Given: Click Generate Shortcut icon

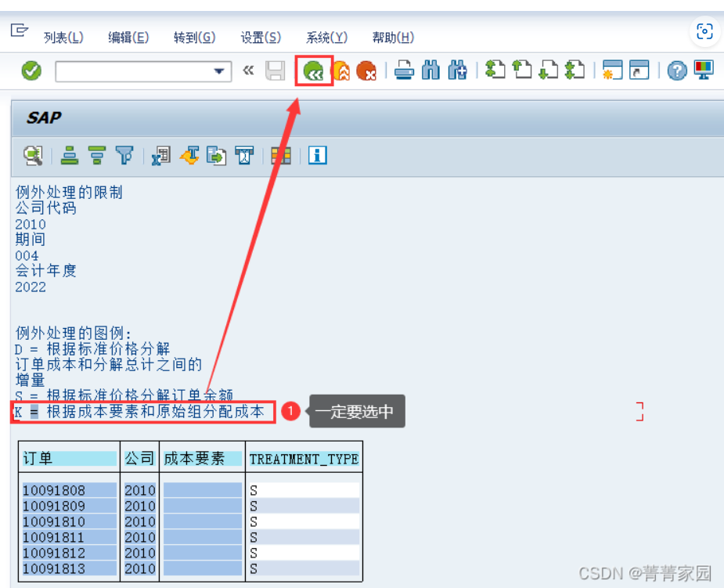Looking at the screenshot, I should (x=639, y=70).
